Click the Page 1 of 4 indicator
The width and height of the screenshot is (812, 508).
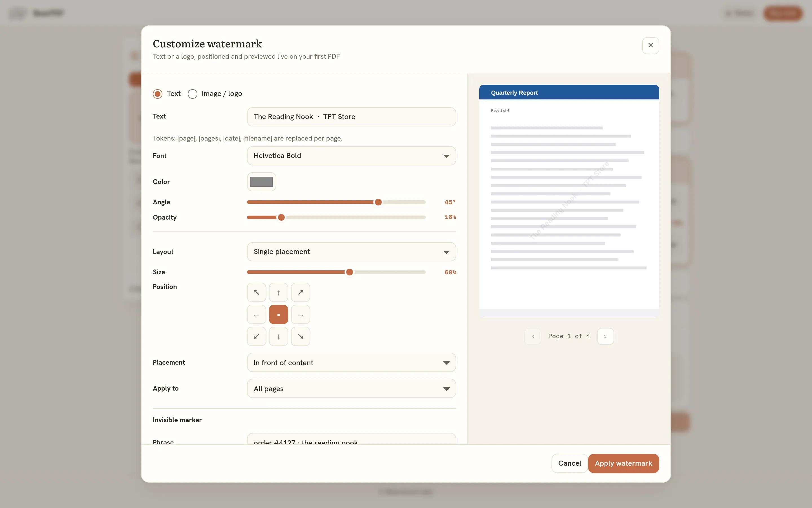569,336
